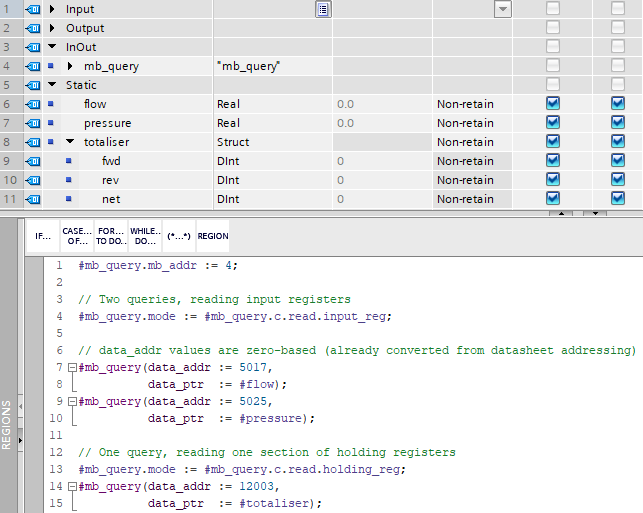Click the right-pointing arrow on the REGIONS panel
This screenshot has height=513, width=643.
click(21, 440)
